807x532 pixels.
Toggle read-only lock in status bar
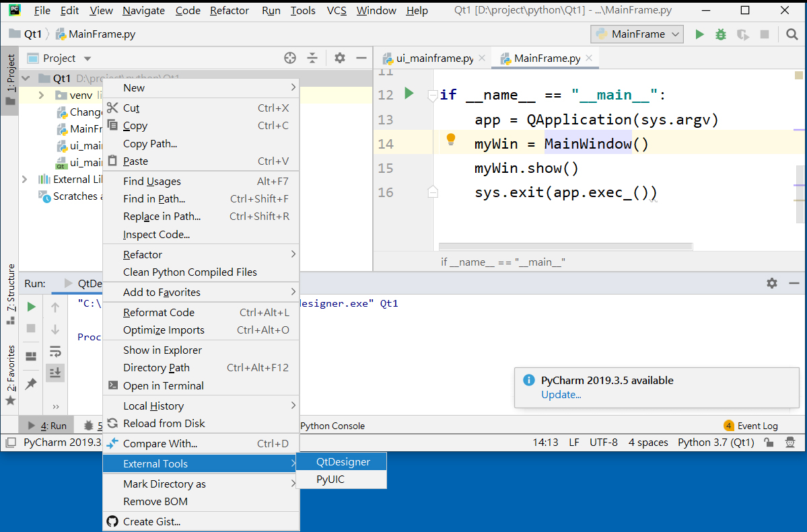(769, 443)
